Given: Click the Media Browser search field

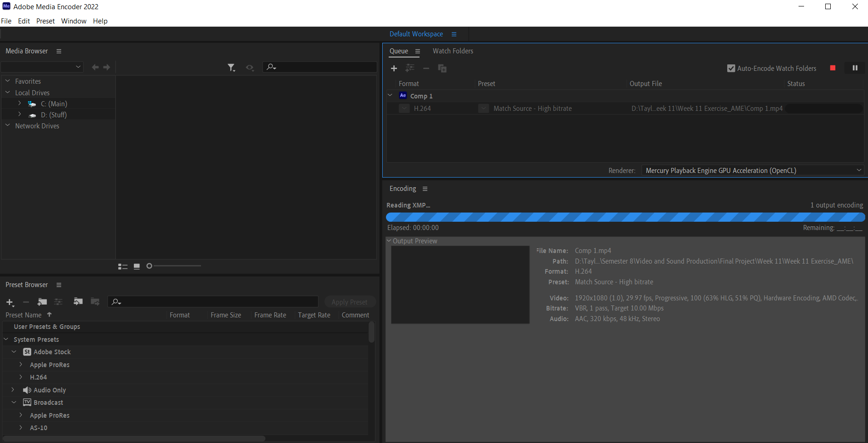Looking at the screenshot, I should pyautogui.click(x=320, y=67).
